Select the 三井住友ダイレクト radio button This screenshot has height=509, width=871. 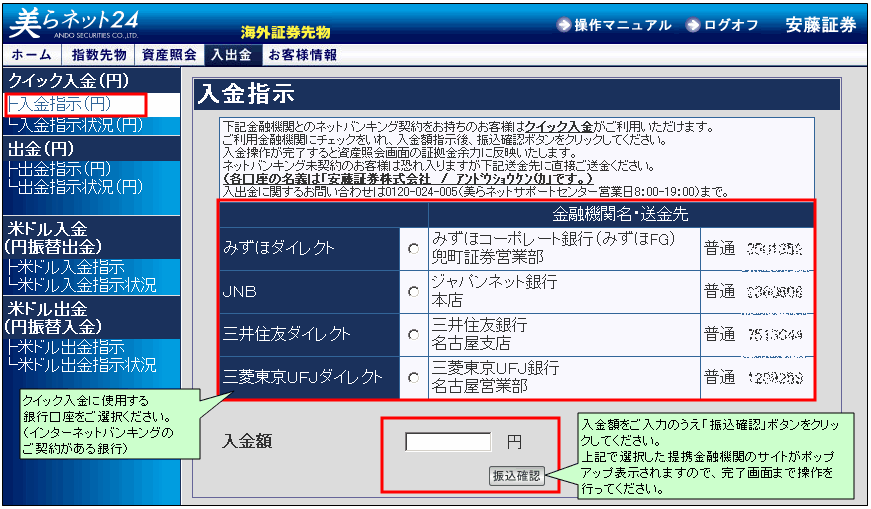tap(413, 335)
